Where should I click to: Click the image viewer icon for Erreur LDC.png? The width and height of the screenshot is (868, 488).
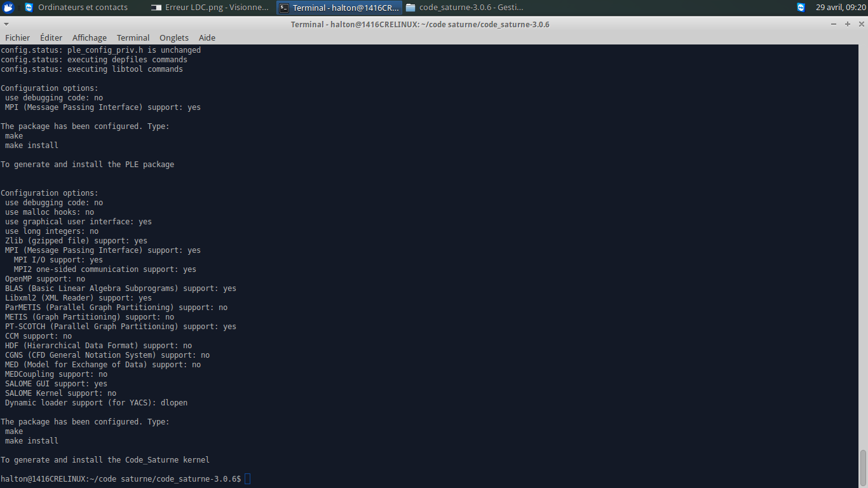[x=156, y=8]
